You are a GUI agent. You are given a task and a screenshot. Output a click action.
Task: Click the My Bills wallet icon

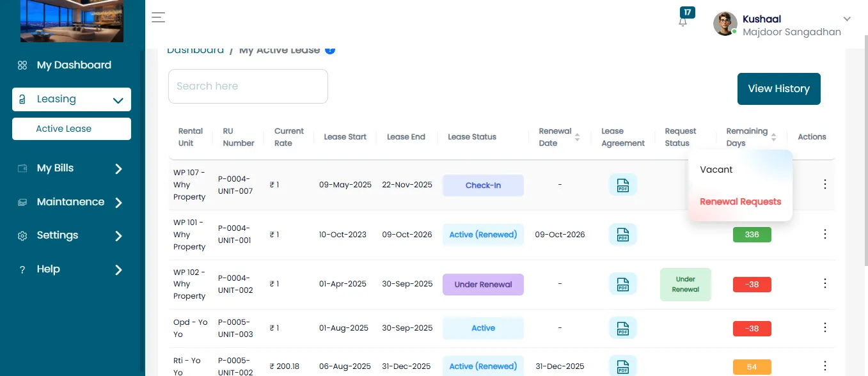tap(22, 168)
